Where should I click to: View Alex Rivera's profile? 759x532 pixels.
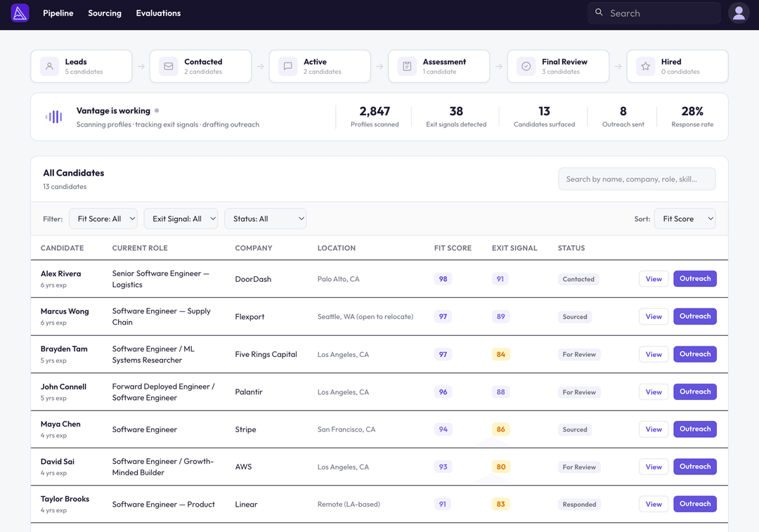pos(654,279)
